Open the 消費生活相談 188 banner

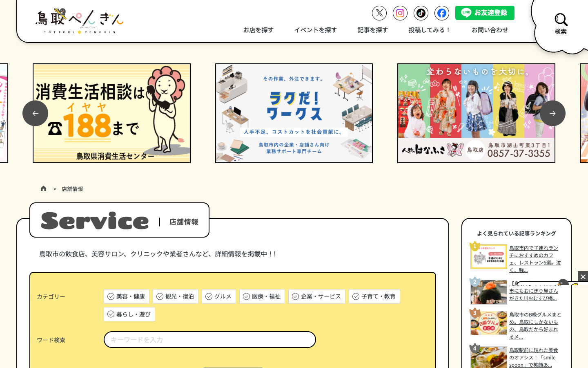[111, 113]
